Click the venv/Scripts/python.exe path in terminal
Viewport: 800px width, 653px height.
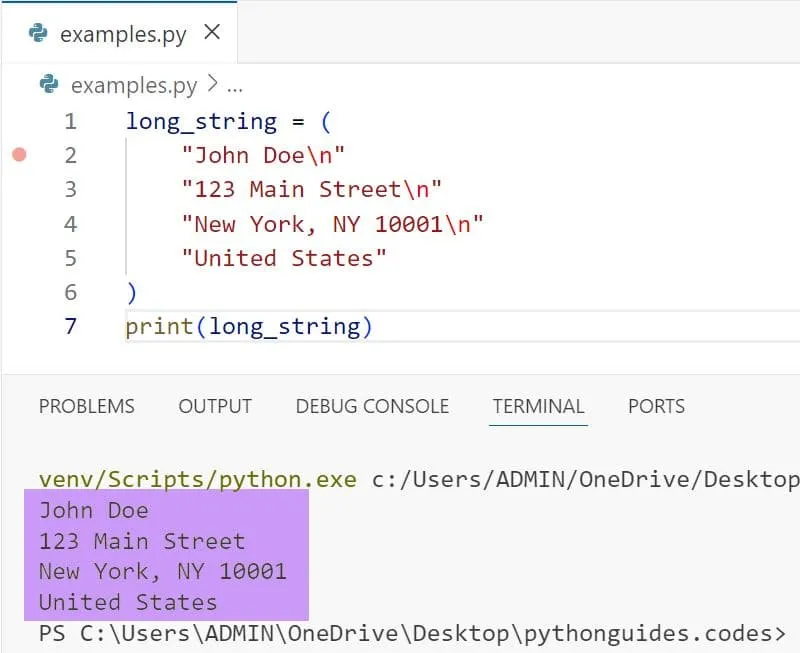(x=197, y=480)
